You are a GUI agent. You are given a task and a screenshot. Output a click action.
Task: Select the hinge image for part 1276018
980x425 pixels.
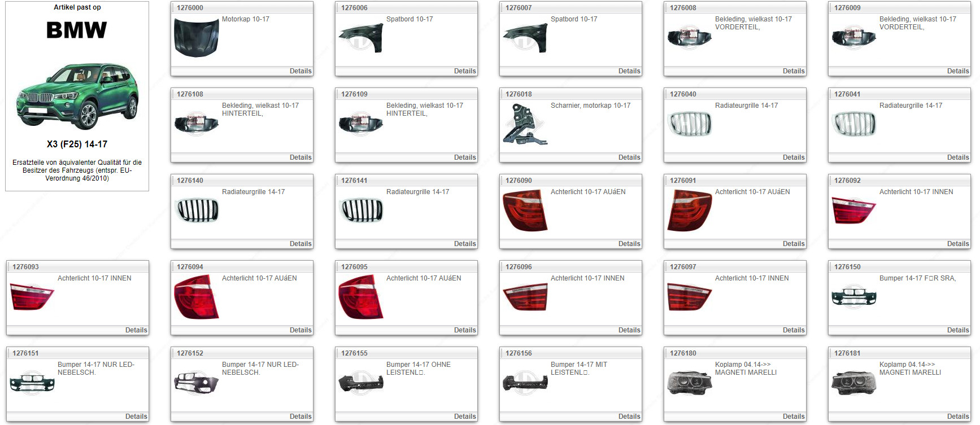[525, 124]
